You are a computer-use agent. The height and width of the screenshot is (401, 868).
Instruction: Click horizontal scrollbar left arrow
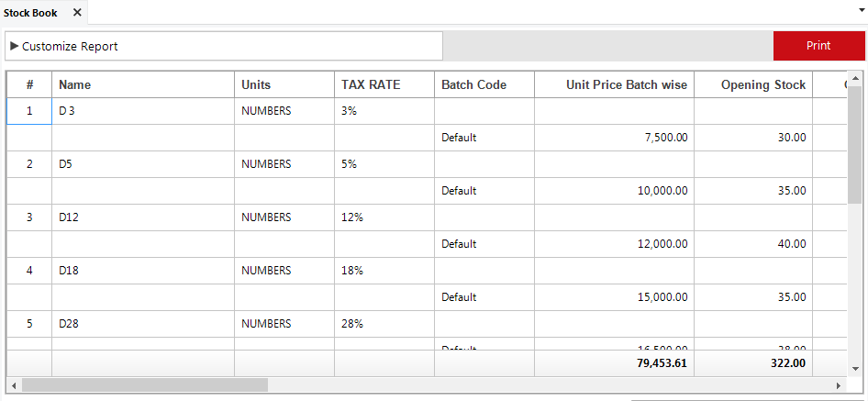pos(13,384)
